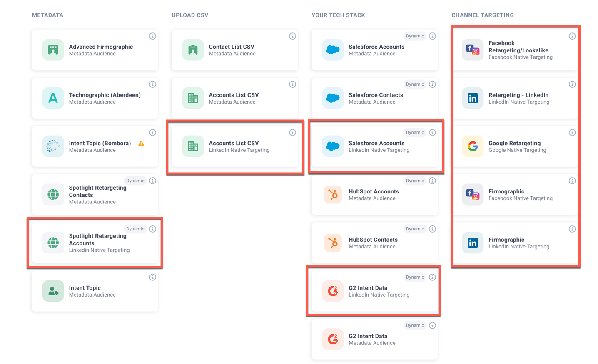This screenshot has height=364, width=598.
Task: Click the Technographic (Aberdeen) 'A' icon
Action: tap(53, 98)
